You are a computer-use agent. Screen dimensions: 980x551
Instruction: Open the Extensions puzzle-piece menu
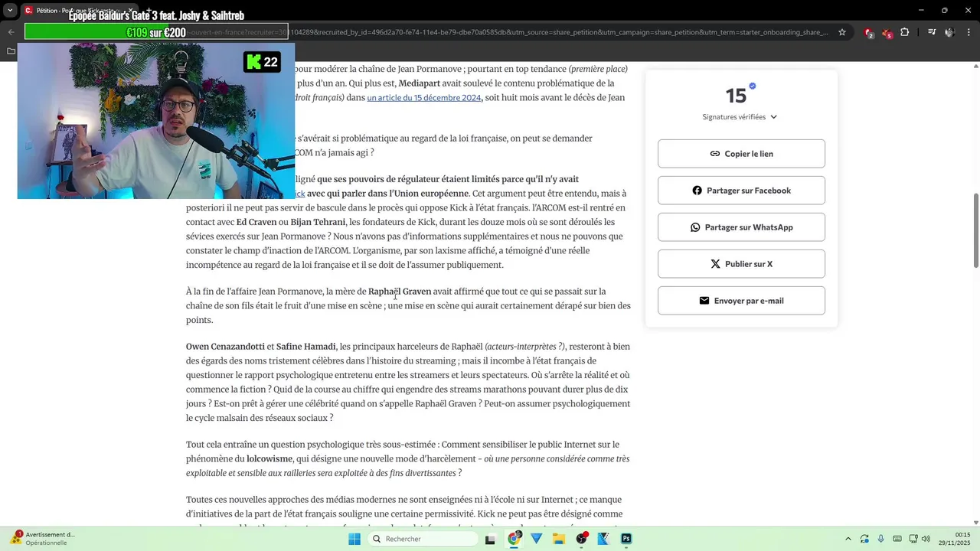[905, 32]
